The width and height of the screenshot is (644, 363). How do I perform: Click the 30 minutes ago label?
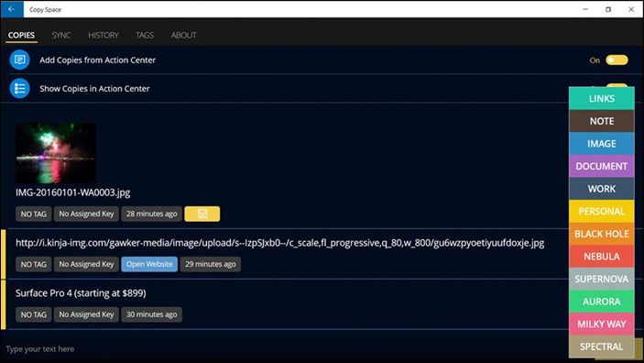pyautogui.click(x=151, y=314)
